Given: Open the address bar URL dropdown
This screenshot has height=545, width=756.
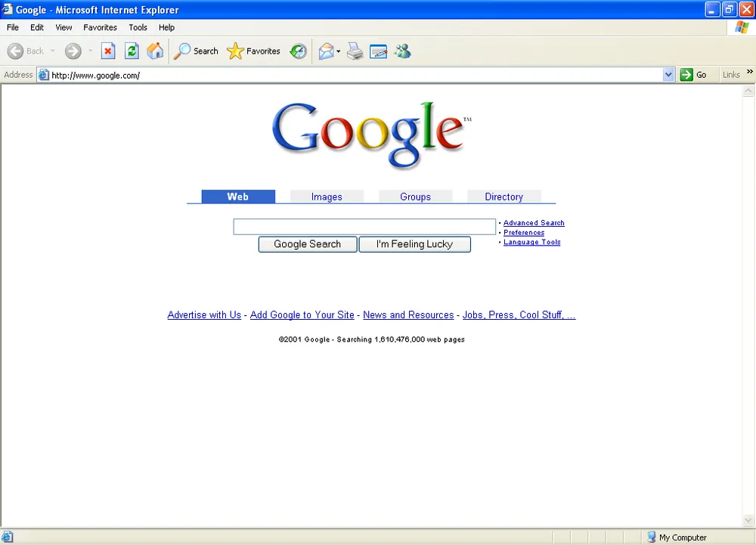Looking at the screenshot, I should 668,75.
